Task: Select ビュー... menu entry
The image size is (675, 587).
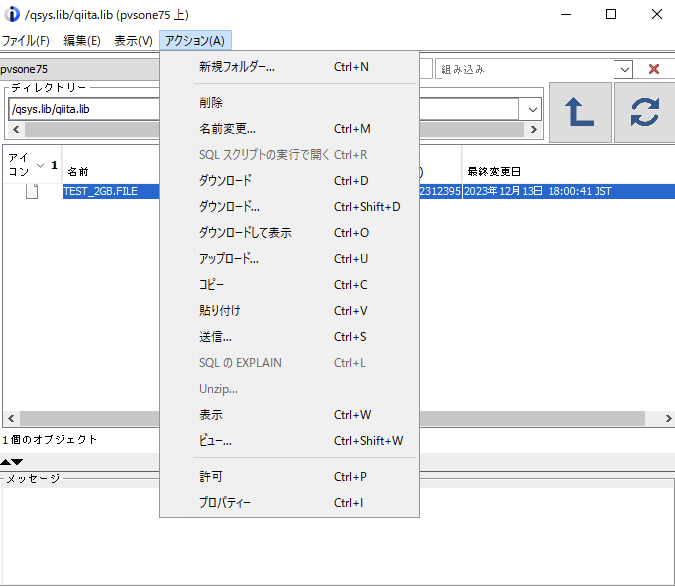Action: point(289,441)
